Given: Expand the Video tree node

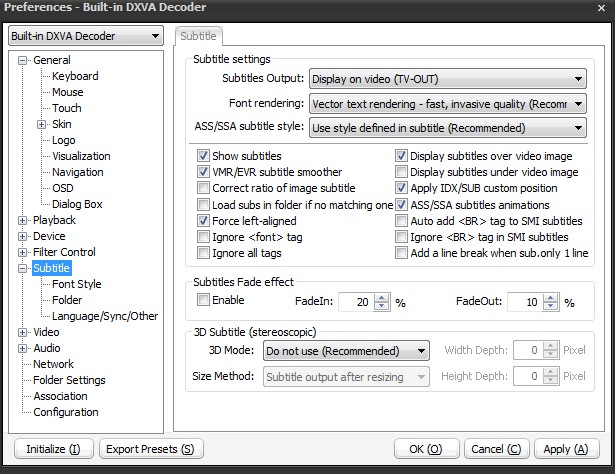Looking at the screenshot, I should pos(23,332).
